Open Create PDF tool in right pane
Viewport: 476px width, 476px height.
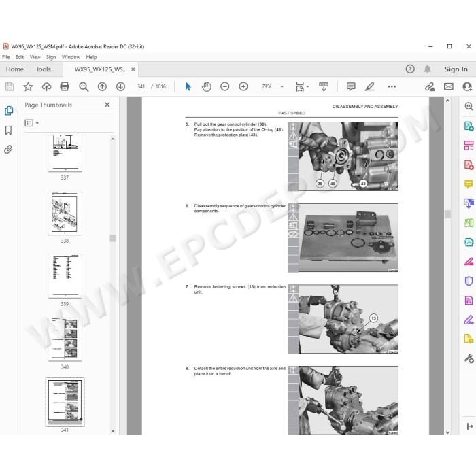[469, 165]
